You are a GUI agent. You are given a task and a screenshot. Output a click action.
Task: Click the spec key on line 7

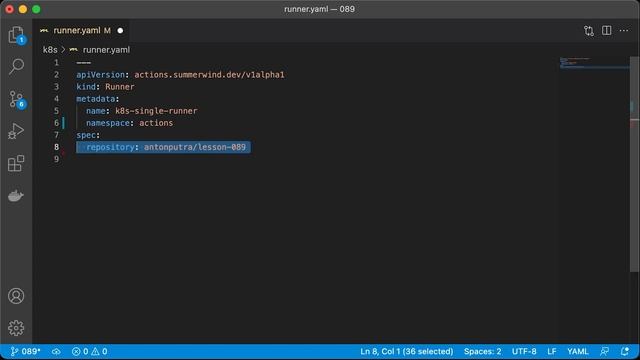click(x=86, y=135)
